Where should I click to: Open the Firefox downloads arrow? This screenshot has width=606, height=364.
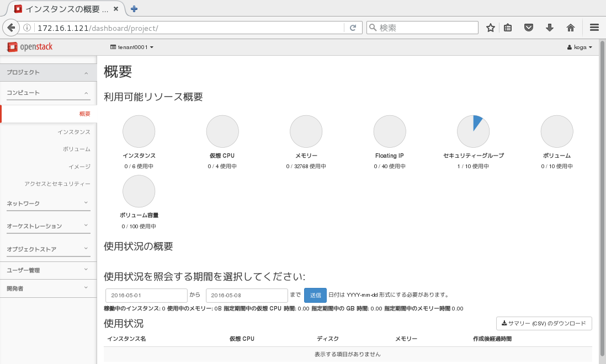click(550, 28)
